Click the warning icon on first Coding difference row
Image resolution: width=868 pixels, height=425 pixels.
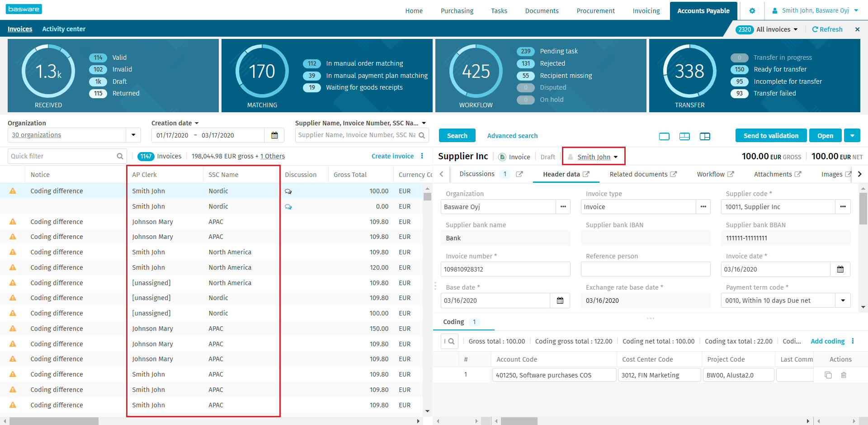[13, 191]
